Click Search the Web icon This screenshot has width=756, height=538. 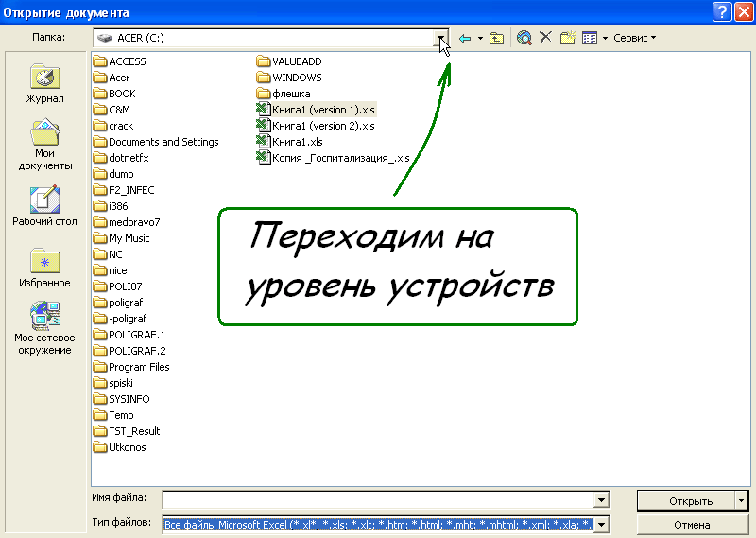(x=524, y=38)
